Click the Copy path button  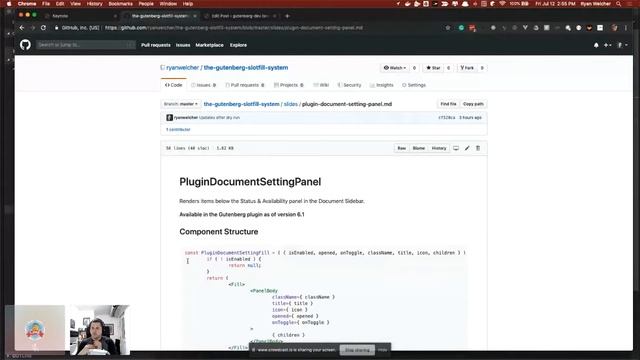pyautogui.click(x=473, y=104)
